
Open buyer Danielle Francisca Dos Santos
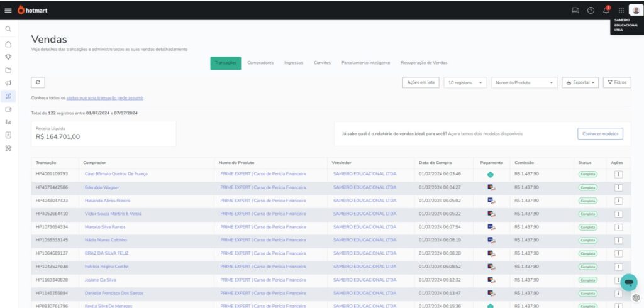tap(114, 293)
